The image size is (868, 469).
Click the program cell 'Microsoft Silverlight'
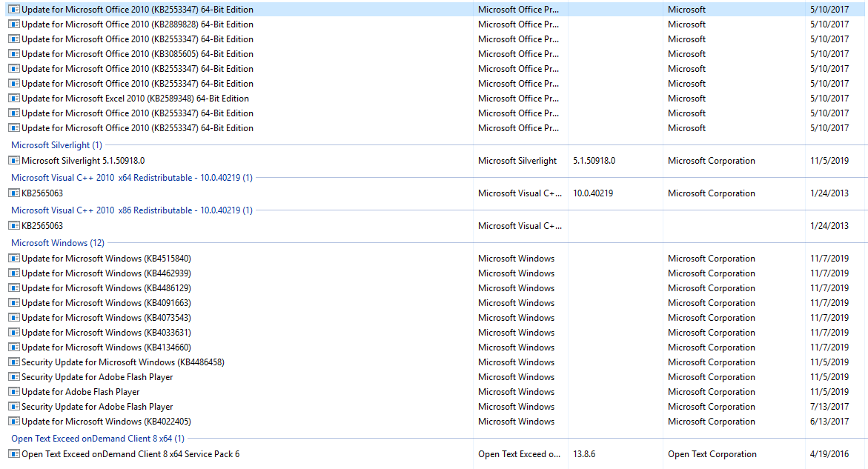pyautogui.click(x=517, y=160)
